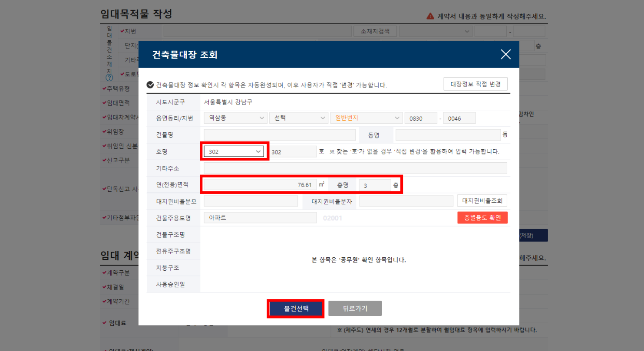Click the 대지권비율조회 button
Viewport: 644px width, 351px height.
[x=482, y=201]
